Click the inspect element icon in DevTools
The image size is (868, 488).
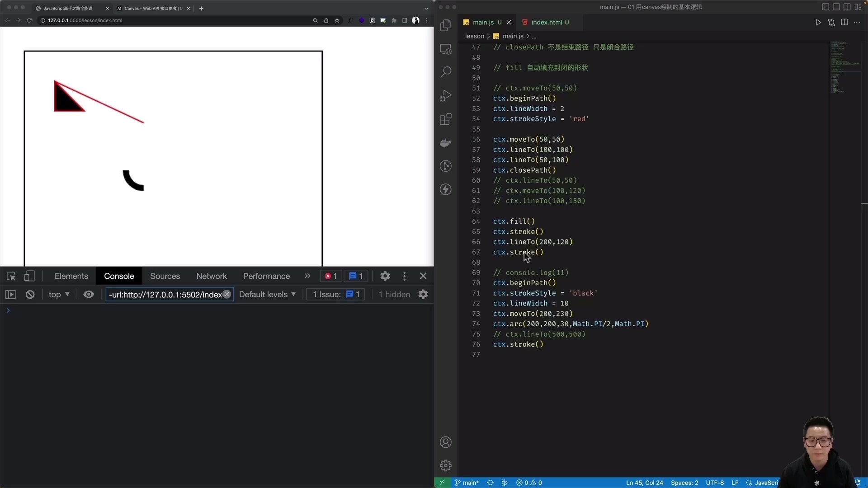click(11, 276)
